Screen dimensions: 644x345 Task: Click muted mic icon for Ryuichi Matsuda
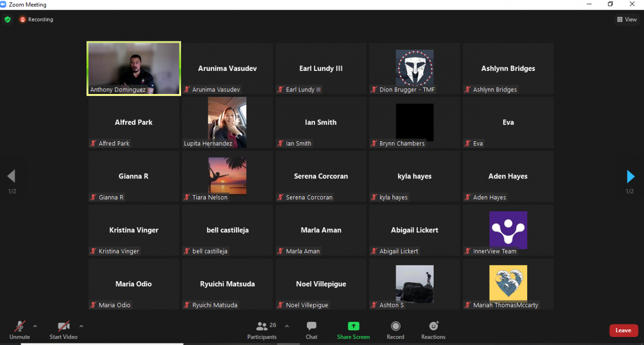point(187,305)
